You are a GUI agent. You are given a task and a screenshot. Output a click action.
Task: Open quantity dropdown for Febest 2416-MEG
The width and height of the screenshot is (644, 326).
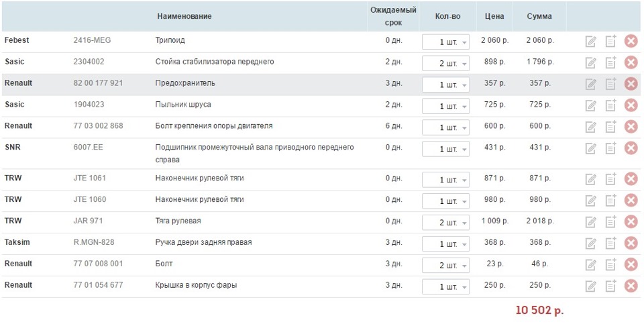click(x=445, y=42)
